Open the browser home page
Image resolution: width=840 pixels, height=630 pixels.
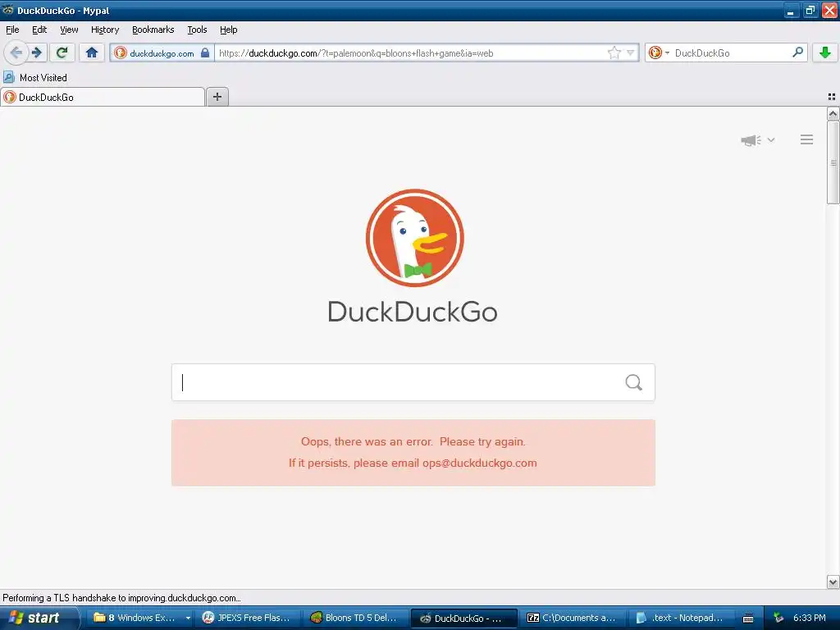92,52
